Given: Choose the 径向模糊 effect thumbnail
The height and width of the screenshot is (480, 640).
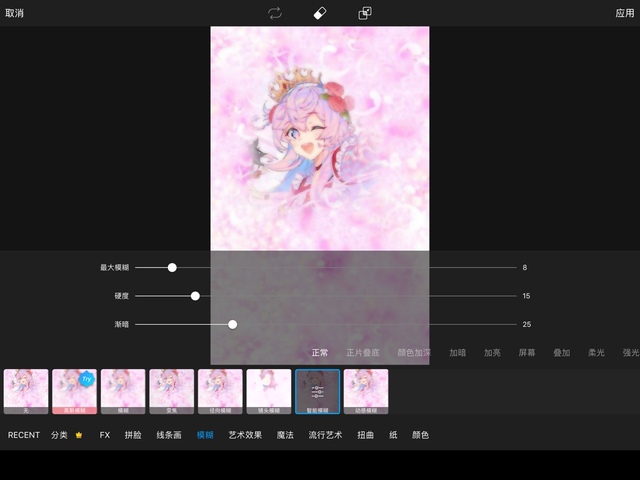Looking at the screenshot, I should 220,391.
